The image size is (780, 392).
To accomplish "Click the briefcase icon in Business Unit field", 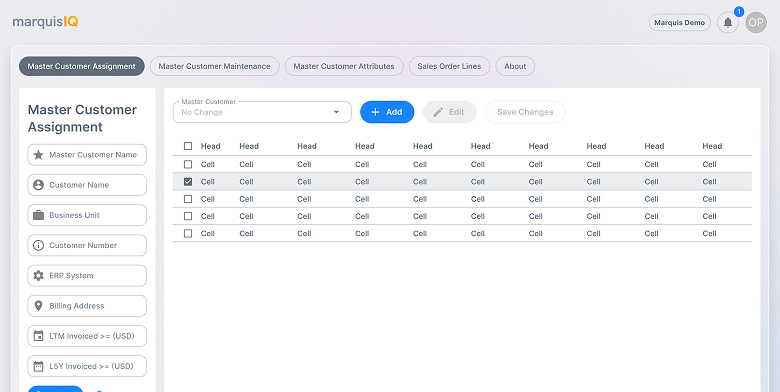I will click(x=38, y=215).
